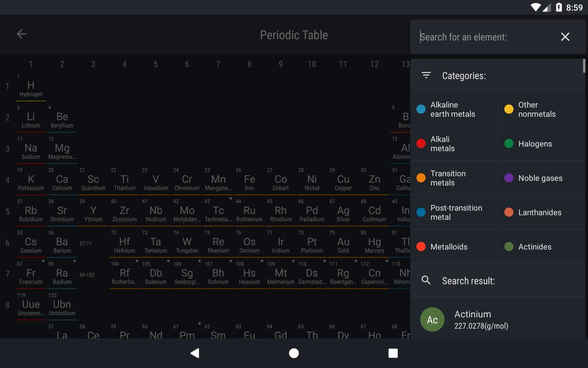Tap the green Ac circle icon

(432, 320)
